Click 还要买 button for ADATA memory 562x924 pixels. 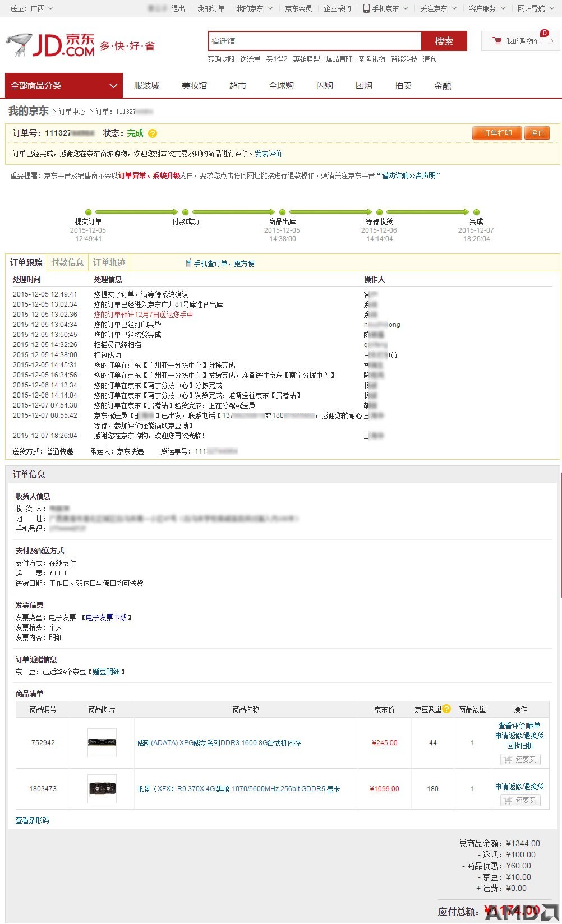[520, 760]
